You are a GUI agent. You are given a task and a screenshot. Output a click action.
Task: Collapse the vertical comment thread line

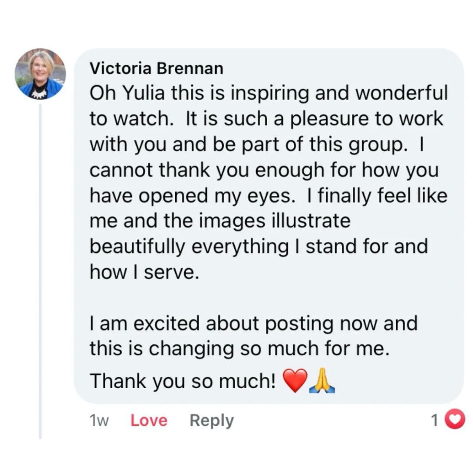[x=40, y=271]
